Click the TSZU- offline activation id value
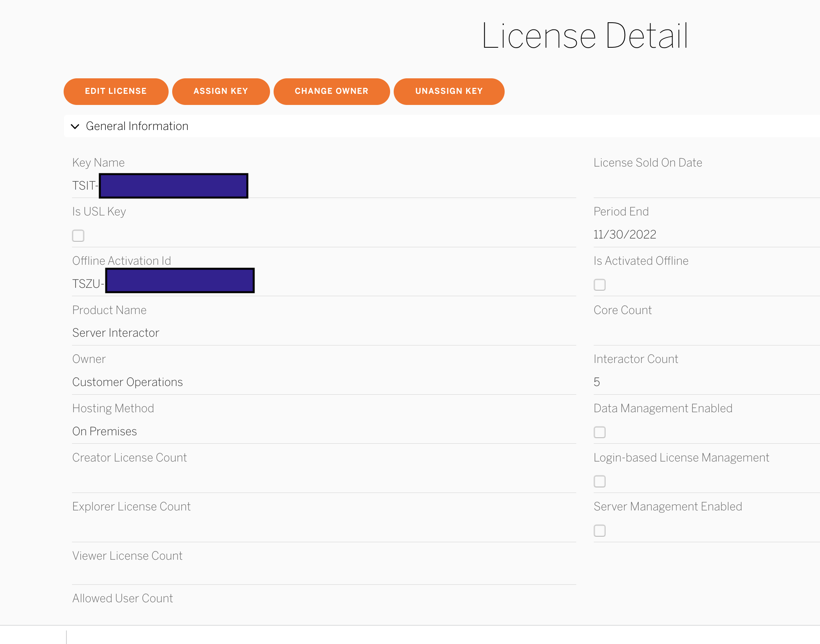 coord(88,284)
